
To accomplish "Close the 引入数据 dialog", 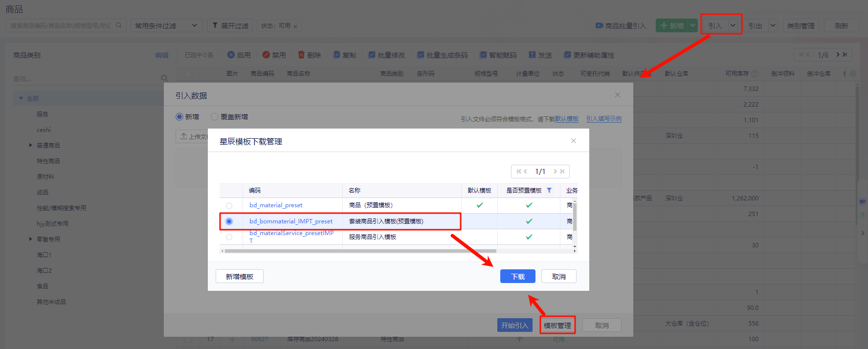I will [x=618, y=95].
